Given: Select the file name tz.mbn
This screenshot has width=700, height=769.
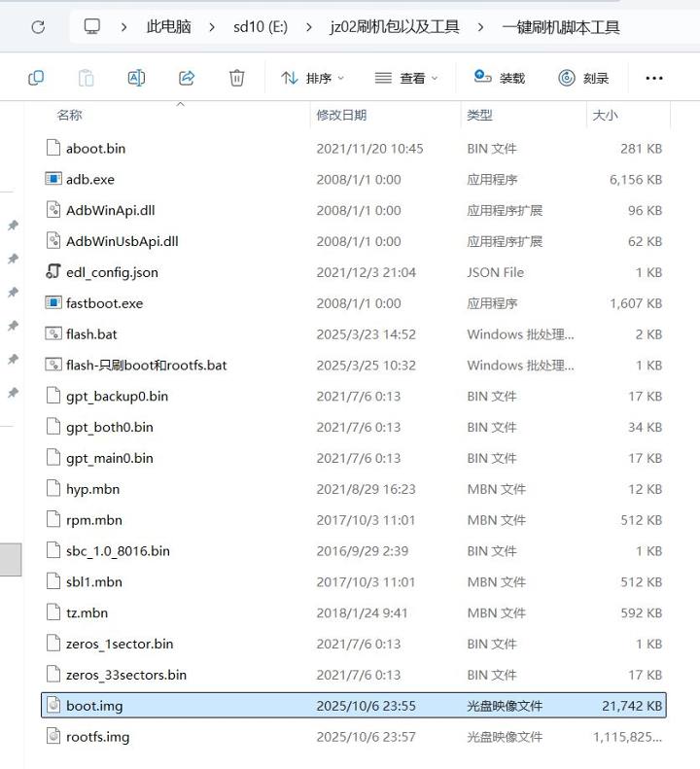Looking at the screenshot, I should tap(87, 612).
